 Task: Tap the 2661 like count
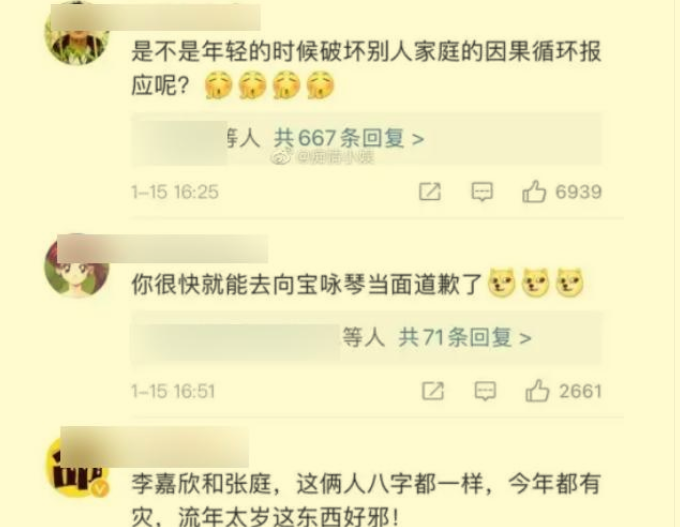pos(580,391)
